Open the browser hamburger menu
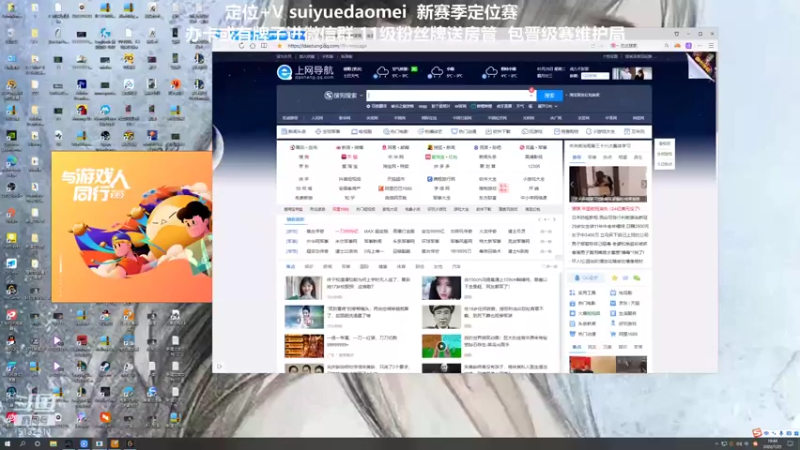The image size is (800, 450). tap(711, 46)
